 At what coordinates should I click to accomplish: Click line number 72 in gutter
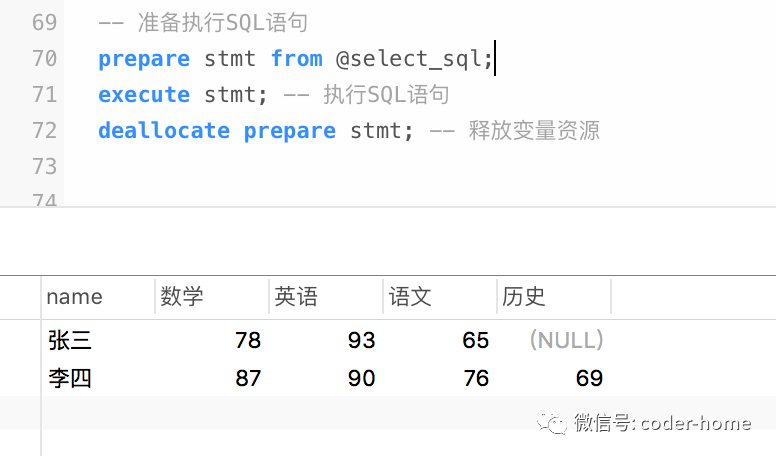44,131
